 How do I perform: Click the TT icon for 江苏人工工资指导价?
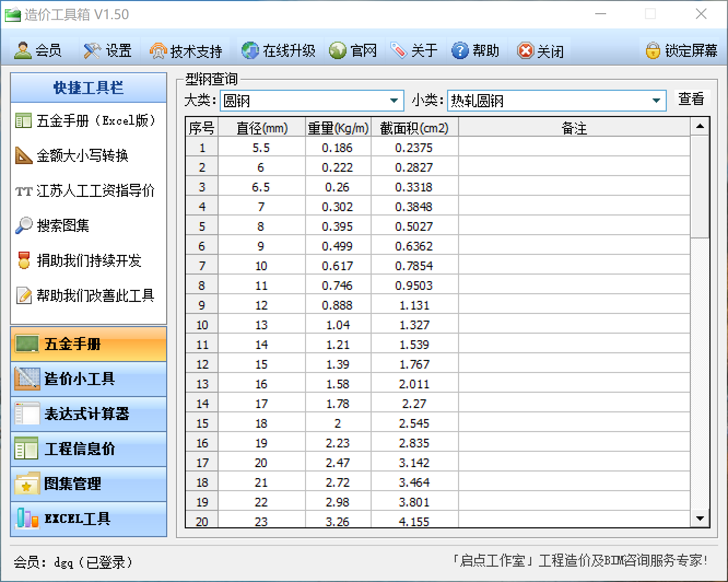pos(24,191)
